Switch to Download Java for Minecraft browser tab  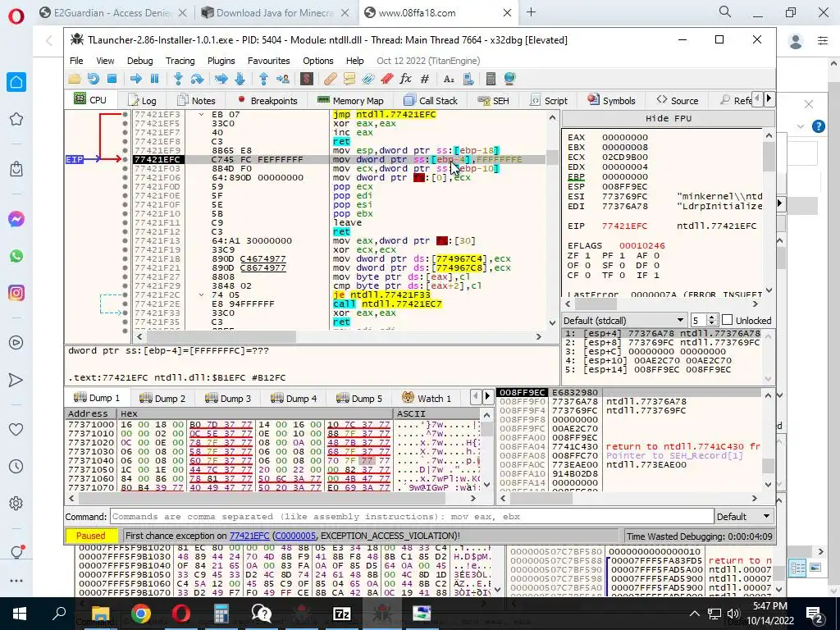point(276,13)
